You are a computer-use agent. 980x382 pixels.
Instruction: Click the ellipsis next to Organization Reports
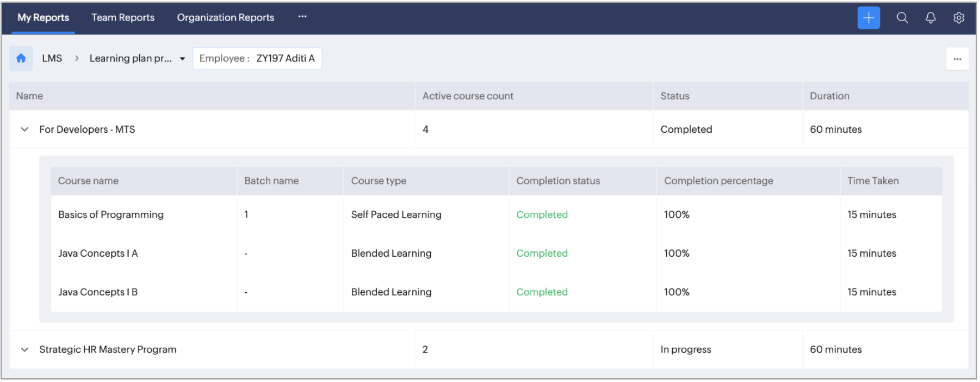302,17
